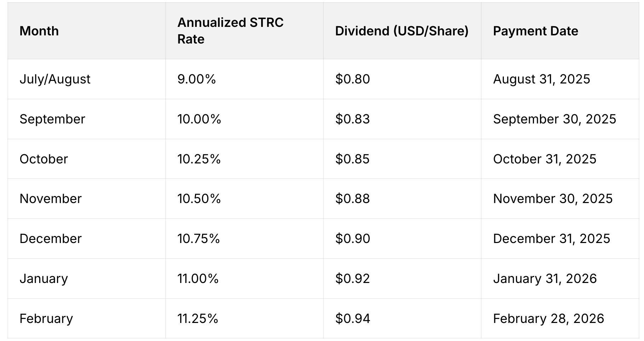Click the 9.00% rate cell
The width and height of the screenshot is (644, 341).
pos(197,79)
